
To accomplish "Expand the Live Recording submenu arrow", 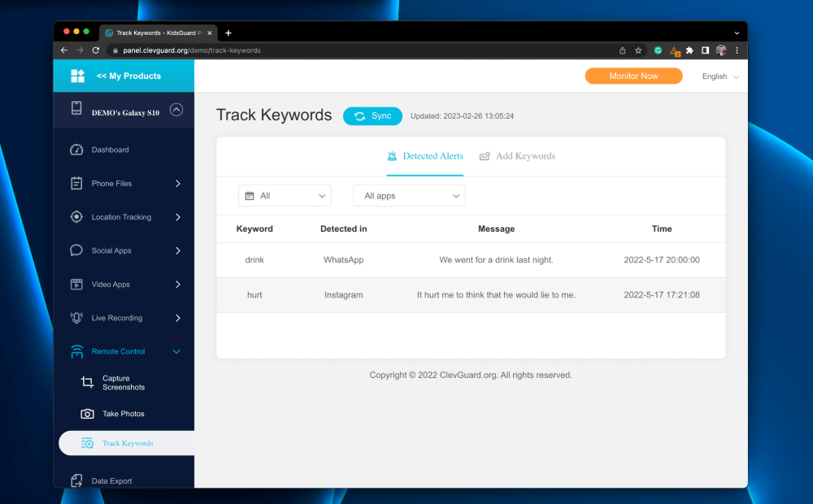I will coord(178,318).
